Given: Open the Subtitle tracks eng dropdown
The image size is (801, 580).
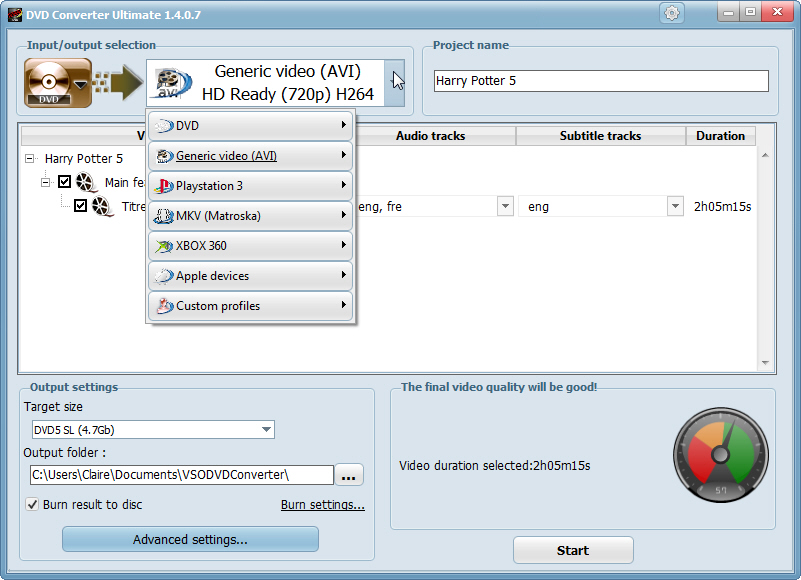Looking at the screenshot, I should coord(675,207).
